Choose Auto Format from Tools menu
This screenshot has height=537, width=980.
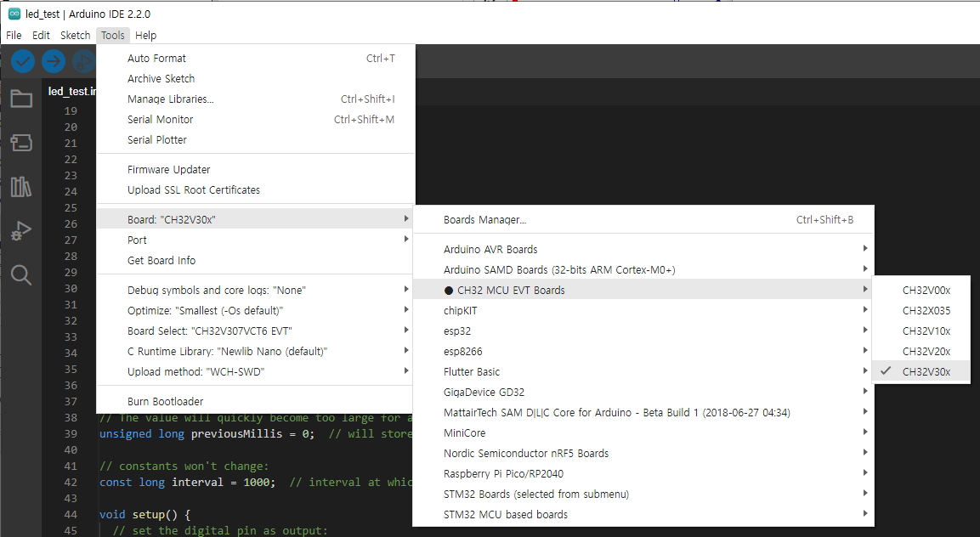click(256, 58)
